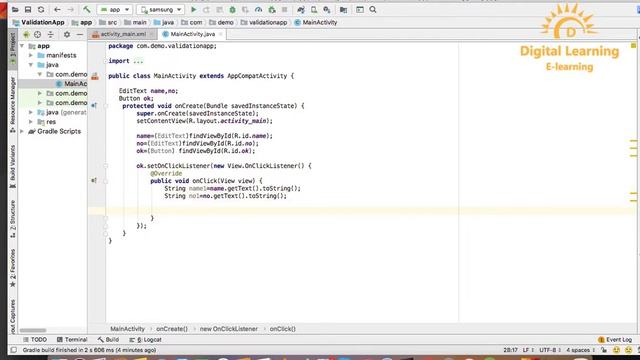Viewport: 640px width, 360px height.
Task: Collapse the java folder arrow
Action: [x=31, y=65]
